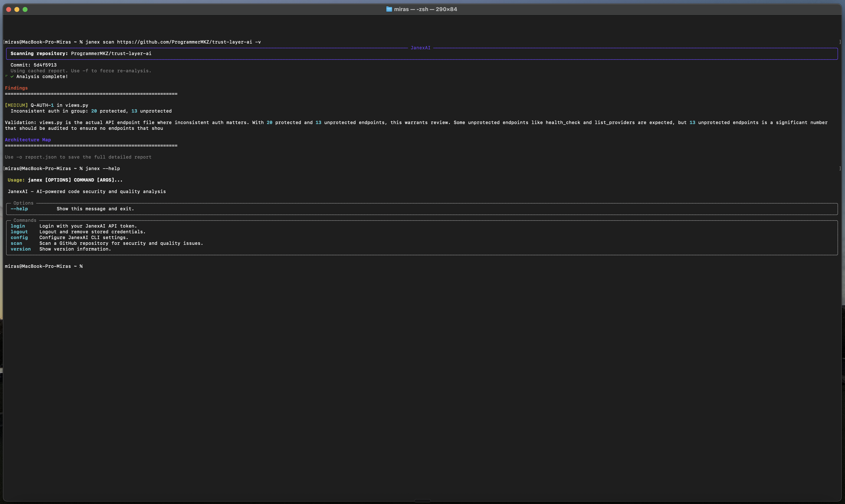Click the red close window button

tap(9, 9)
